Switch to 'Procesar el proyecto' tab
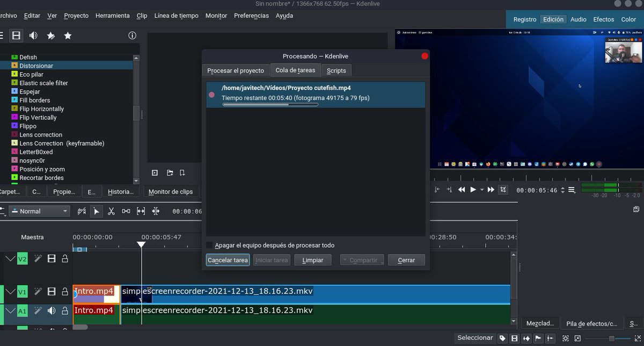Viewport: 644px width, 346px height. click(x=236, y=70)
